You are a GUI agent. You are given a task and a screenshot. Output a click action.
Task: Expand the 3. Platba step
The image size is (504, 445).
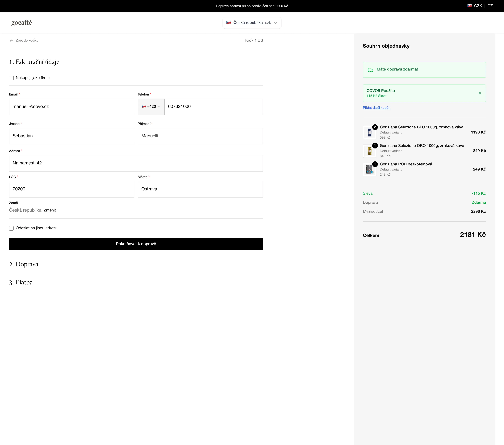pyautogui.click(x=21, y=282)
